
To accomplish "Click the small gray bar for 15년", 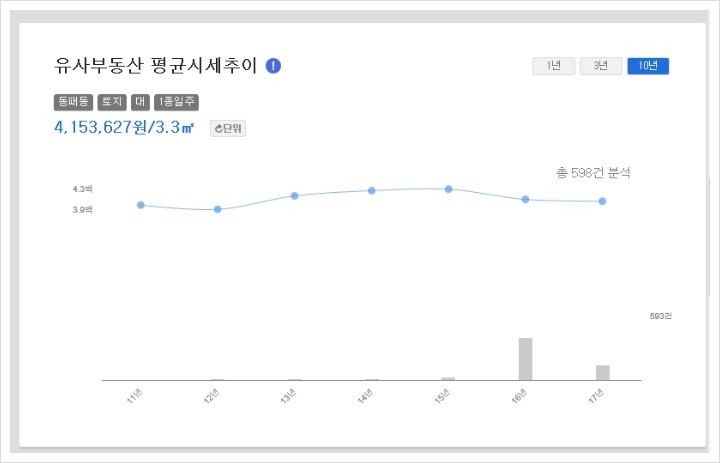I will tap(448, 378).
